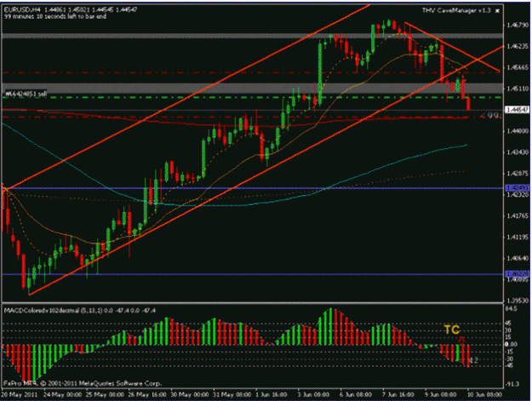Click price axis label 1.40640
532x401 pixels.
click(518, 259)
